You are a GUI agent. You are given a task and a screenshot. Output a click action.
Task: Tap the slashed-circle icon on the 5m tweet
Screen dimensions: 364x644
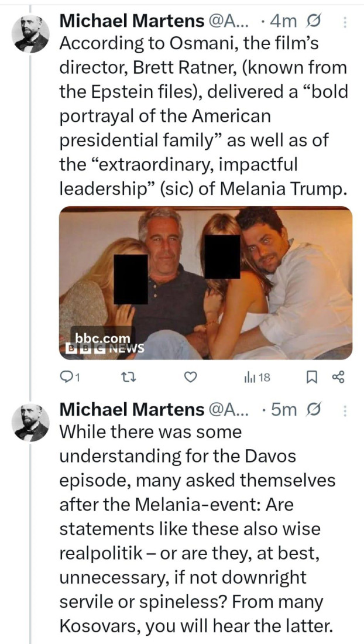314,410
